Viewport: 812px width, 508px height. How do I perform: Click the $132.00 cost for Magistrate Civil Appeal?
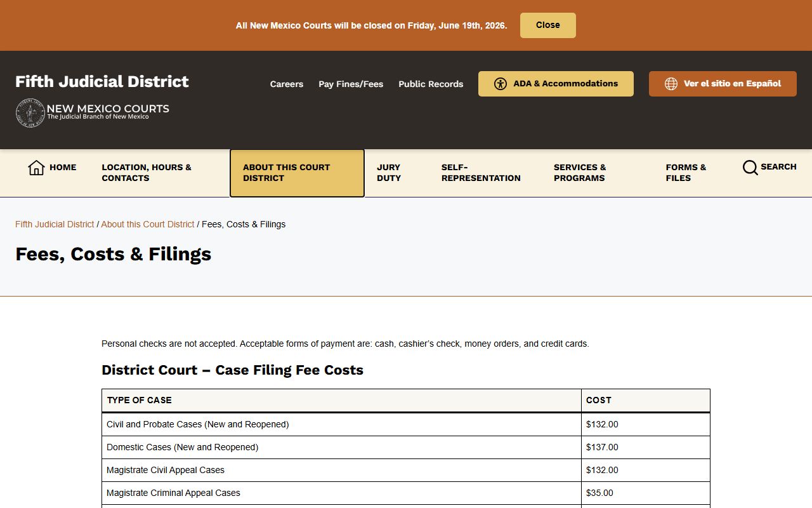[x=646, y=470]
